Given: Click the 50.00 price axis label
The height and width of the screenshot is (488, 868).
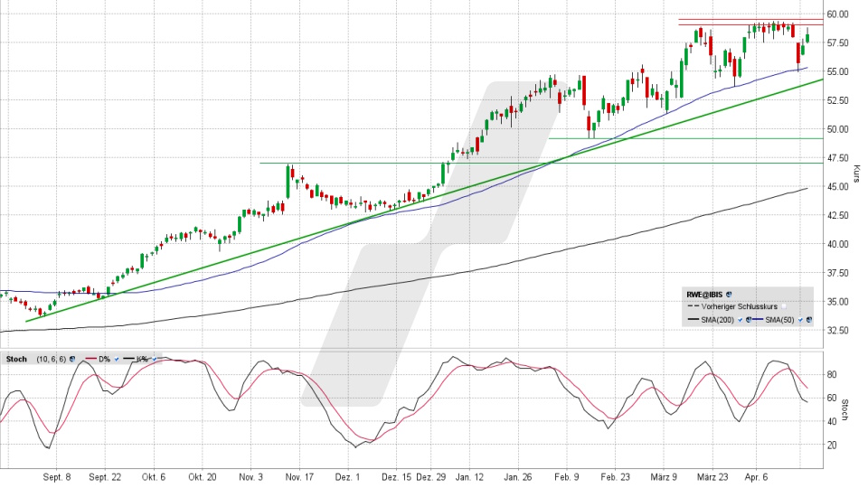Looking at the screenshot, I should pos(836,129).
